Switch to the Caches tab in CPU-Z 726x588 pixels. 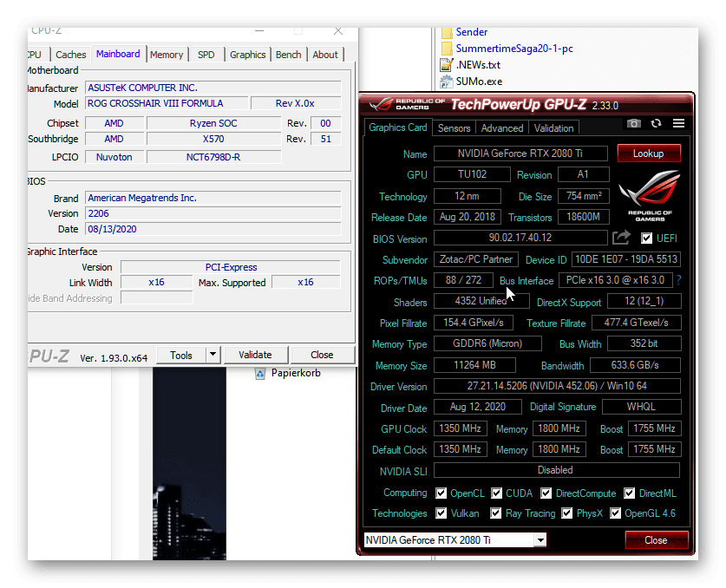coord(70,55)
